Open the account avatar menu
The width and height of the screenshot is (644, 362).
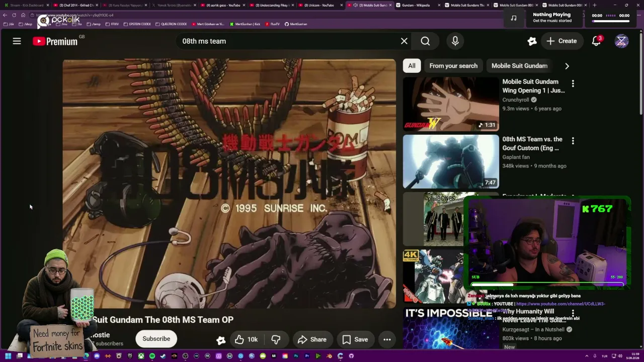[621, 41]
